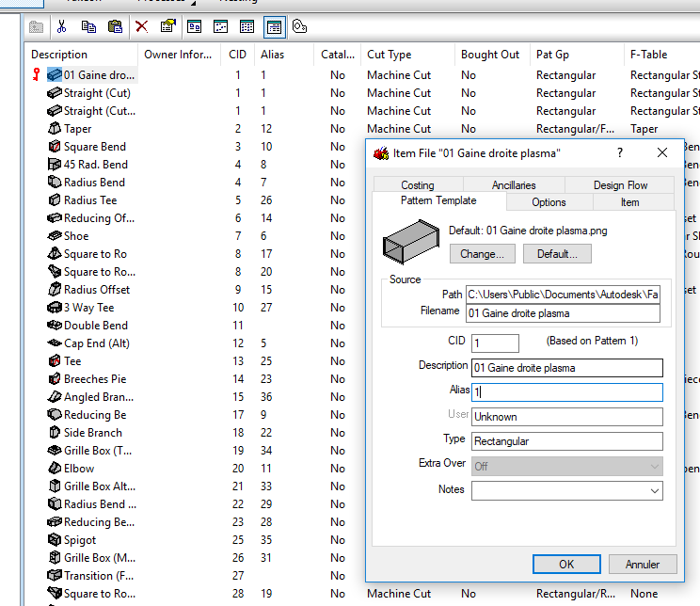Sort the list by the CID column header
Image resolution: width=700 pixels, height=606 pixels.
pyautogui.click(x=238, y=55)
